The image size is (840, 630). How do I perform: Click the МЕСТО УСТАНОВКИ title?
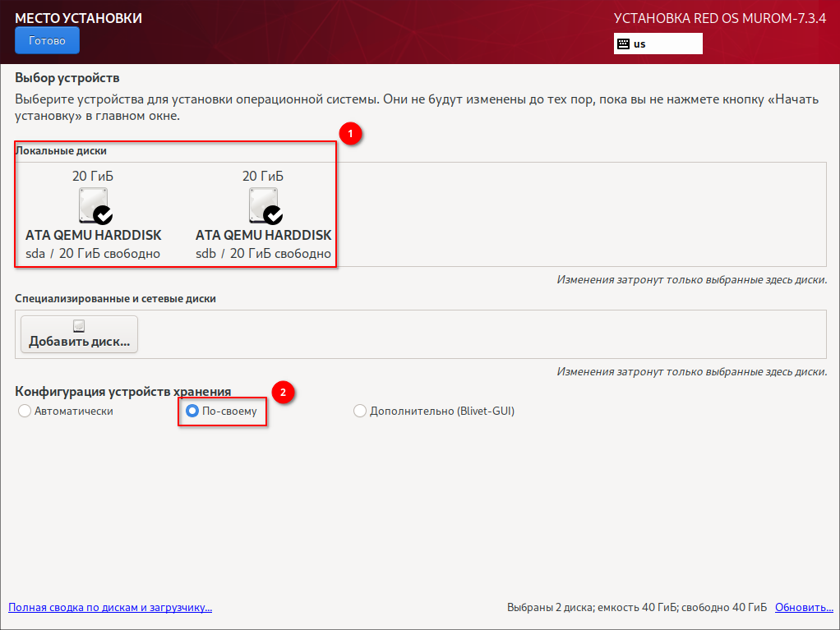pos(78,18)
